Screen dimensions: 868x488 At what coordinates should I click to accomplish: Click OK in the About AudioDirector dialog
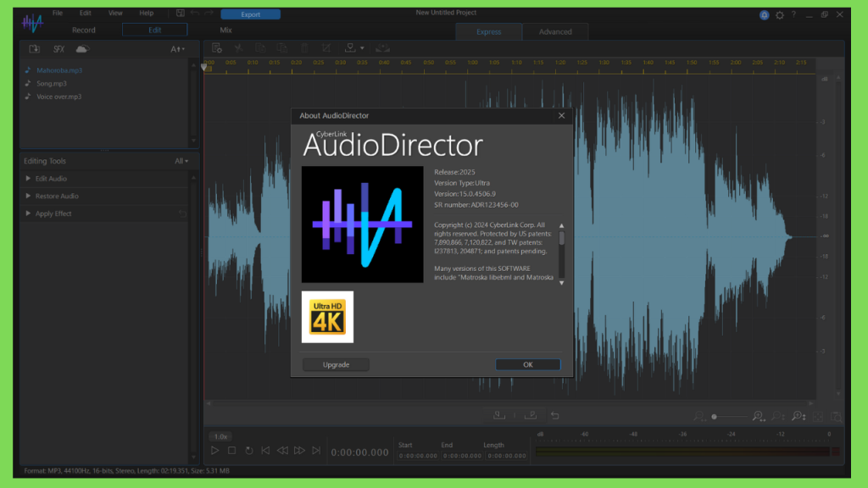(x=527, y=364)
